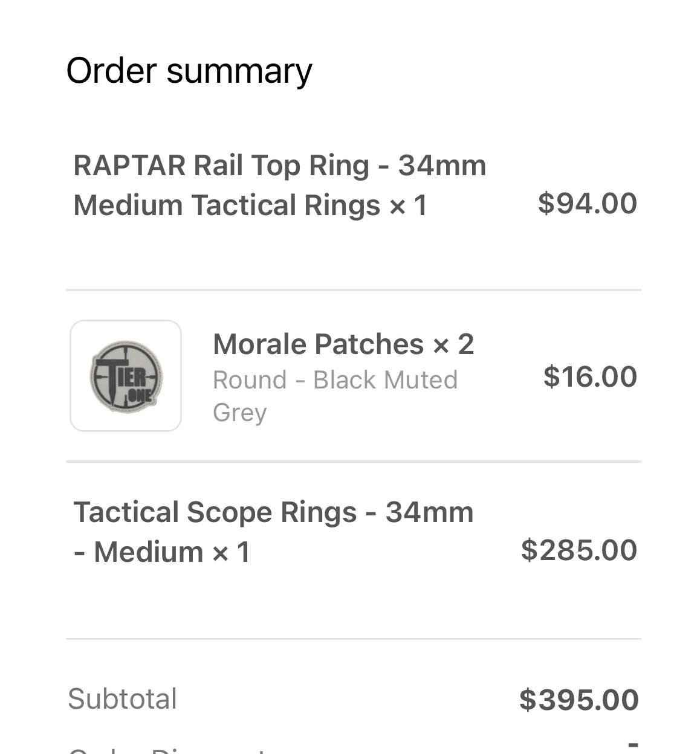
Task: Click the divider line above Subtotal
Action: coord(353,639)
